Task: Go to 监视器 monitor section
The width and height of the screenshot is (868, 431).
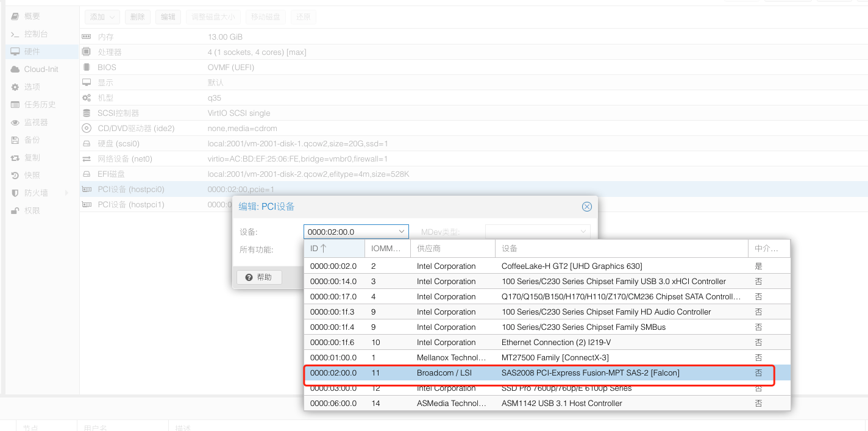Action: (35, 123)
